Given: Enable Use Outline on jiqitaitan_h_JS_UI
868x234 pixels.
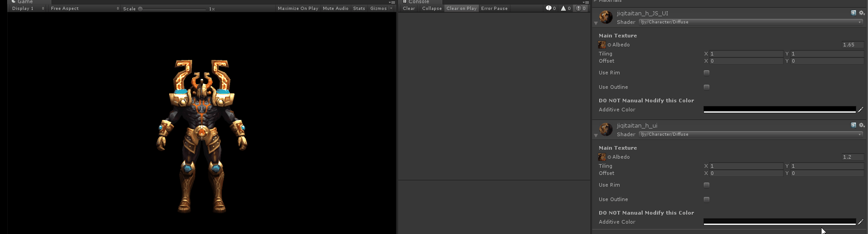Looking at the screenshot, I should coord(707,87).
